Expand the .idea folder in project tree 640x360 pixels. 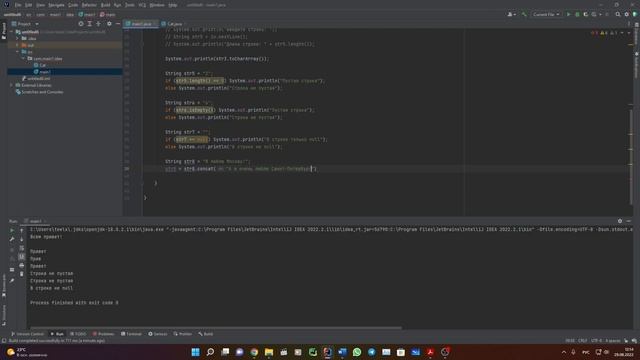[17, 38]
